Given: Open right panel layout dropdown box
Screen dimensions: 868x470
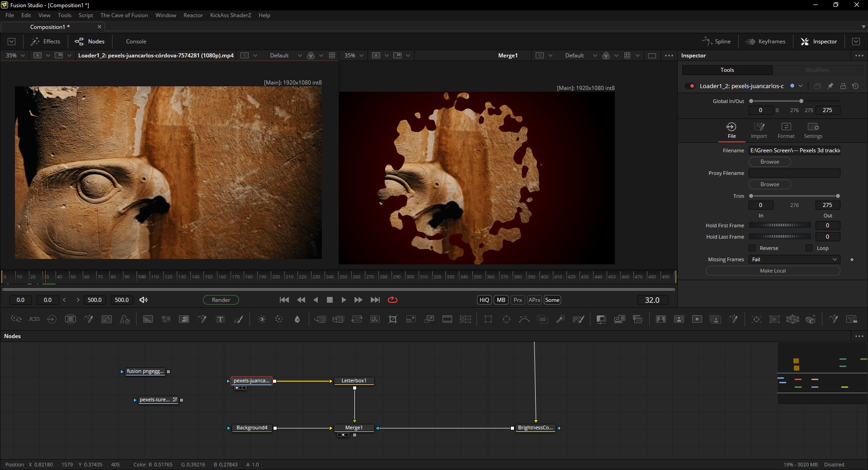Looking at the screenshot, I should [856, 42].
